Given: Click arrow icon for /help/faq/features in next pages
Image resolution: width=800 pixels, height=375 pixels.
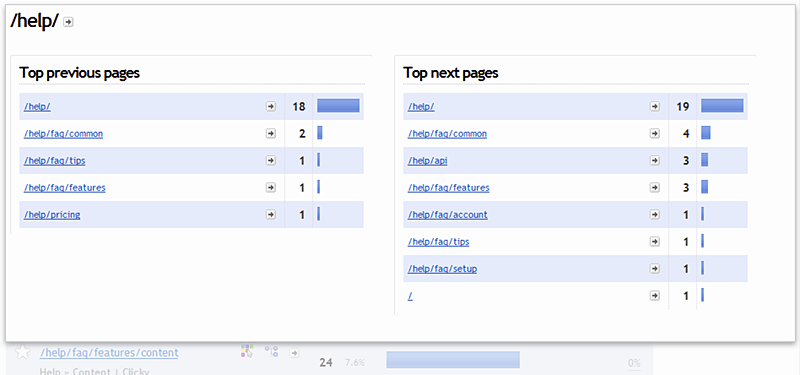Looking at the screenshot, I should pos(655,188).
